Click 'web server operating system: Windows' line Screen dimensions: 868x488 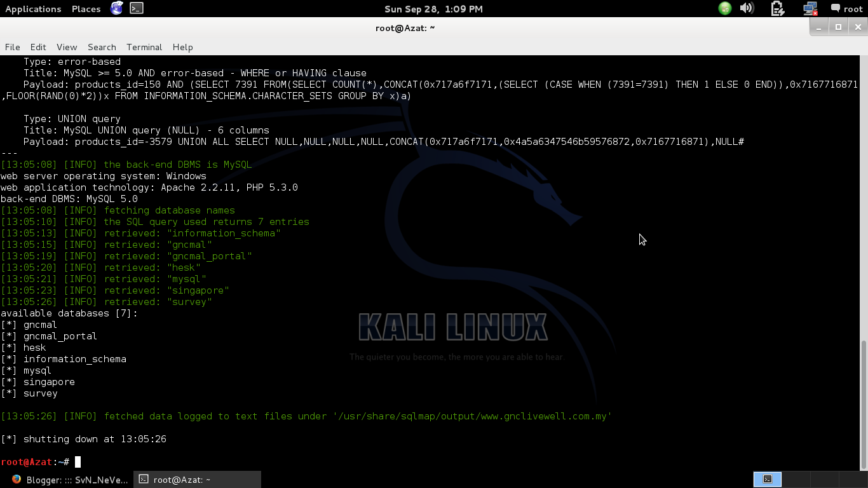pyautogui.click(x=104, y=176)
